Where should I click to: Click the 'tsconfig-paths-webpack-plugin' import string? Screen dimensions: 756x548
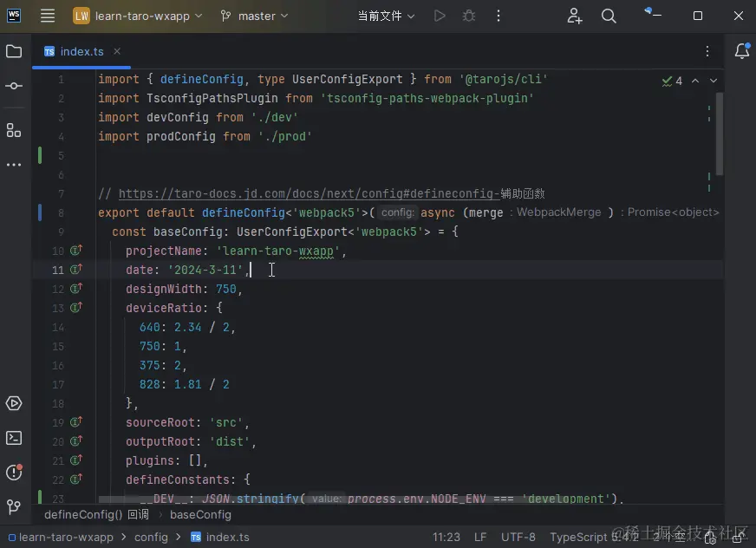[427, 98]
